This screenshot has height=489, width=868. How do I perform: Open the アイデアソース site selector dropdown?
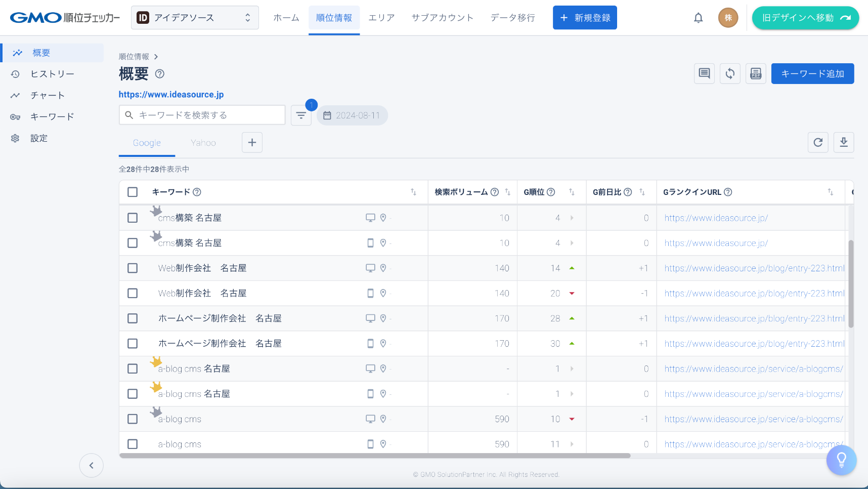(x=195, y=18)
